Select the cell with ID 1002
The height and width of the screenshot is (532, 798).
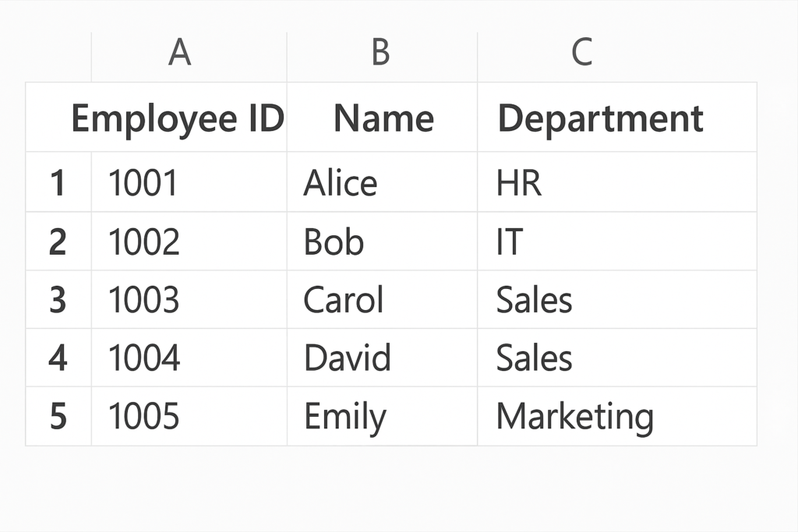pyautogui.click(x=143, y=241)
